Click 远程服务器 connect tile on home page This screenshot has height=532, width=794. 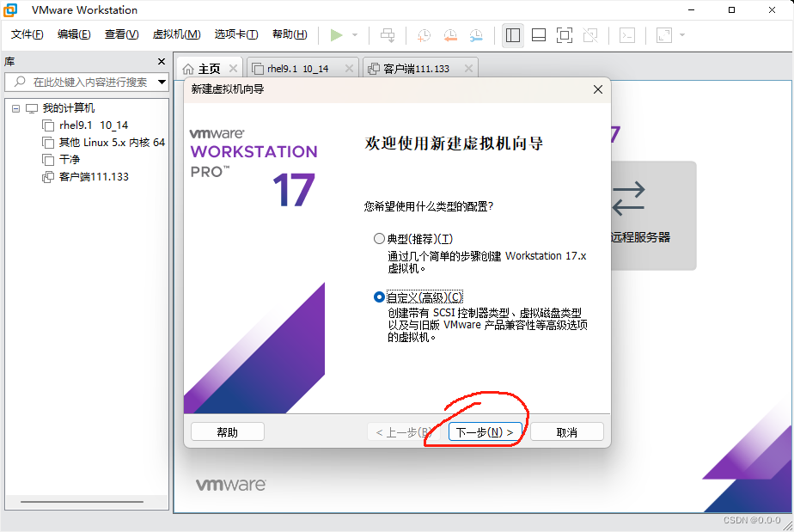click(x=653, y=216)
